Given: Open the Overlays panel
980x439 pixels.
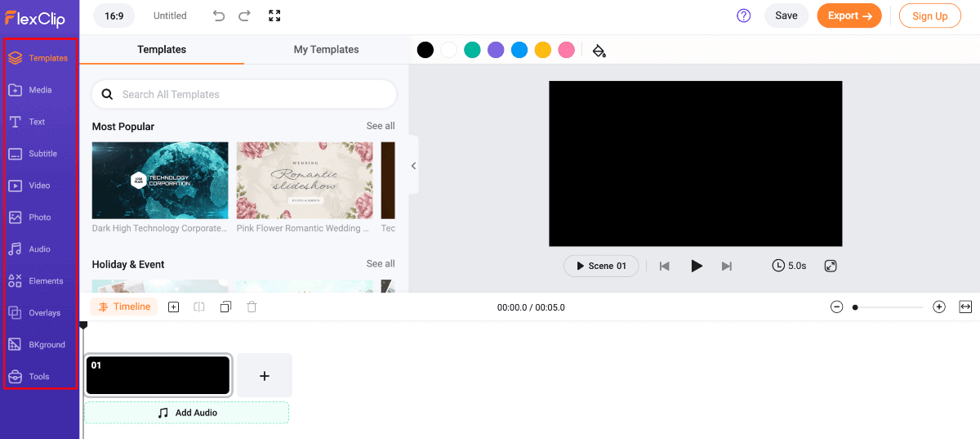Looking at the screenshot, I should [43, 313].
